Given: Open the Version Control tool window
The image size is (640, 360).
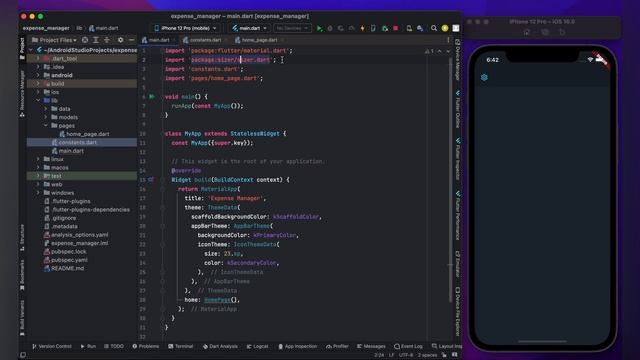Looking at the screenshot, I should click(x=51, y=346).
